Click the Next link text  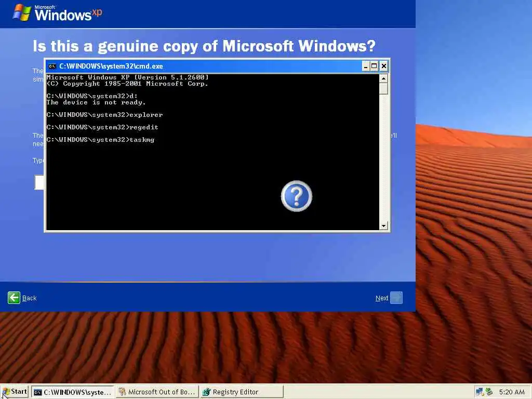pyautogui.click(x=382, y=298)
